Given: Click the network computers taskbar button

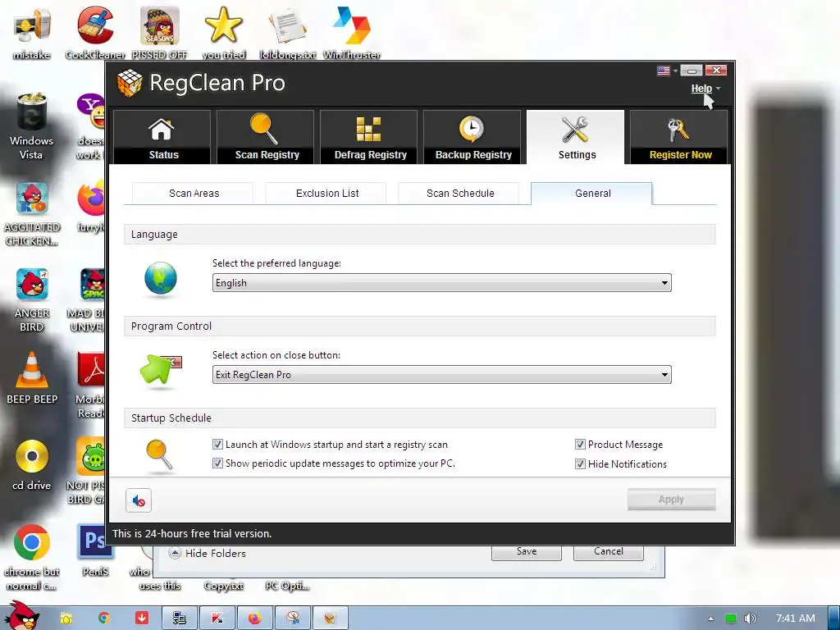Looking at the screenshot, I should click(180, 619).
